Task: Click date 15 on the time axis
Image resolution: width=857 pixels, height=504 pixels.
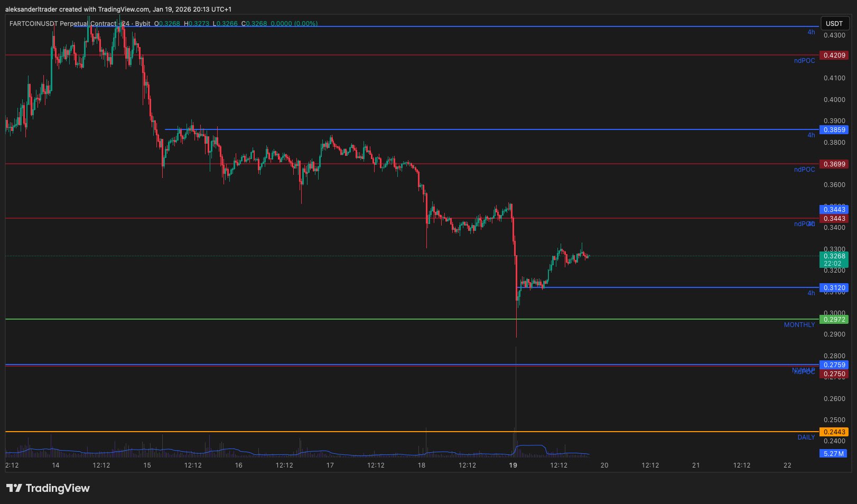Action: pos(147,465)
